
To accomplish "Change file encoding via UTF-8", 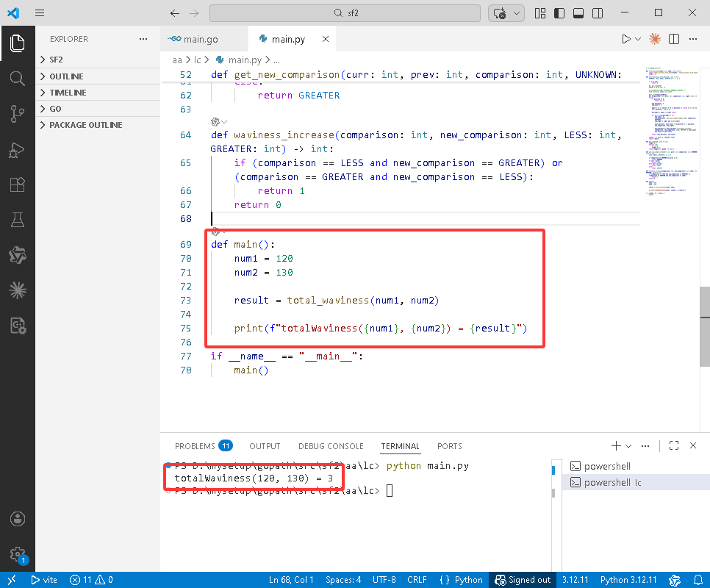I will [x=384, y=580].
